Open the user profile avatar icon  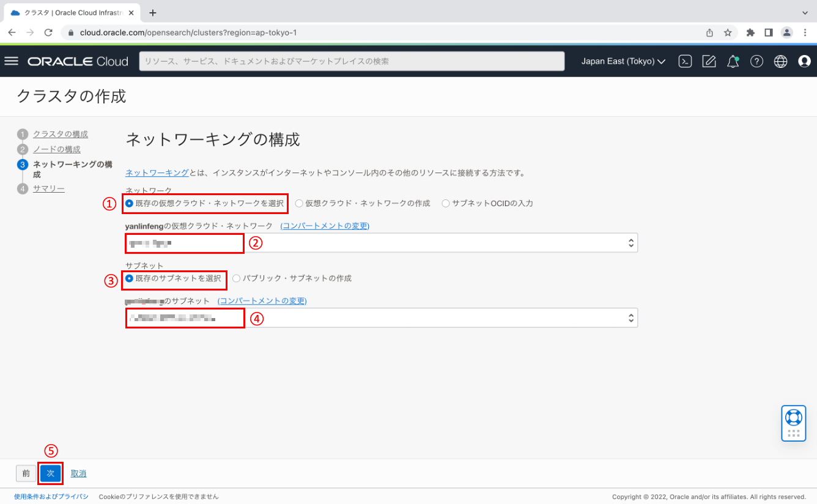tap(804, 61)
